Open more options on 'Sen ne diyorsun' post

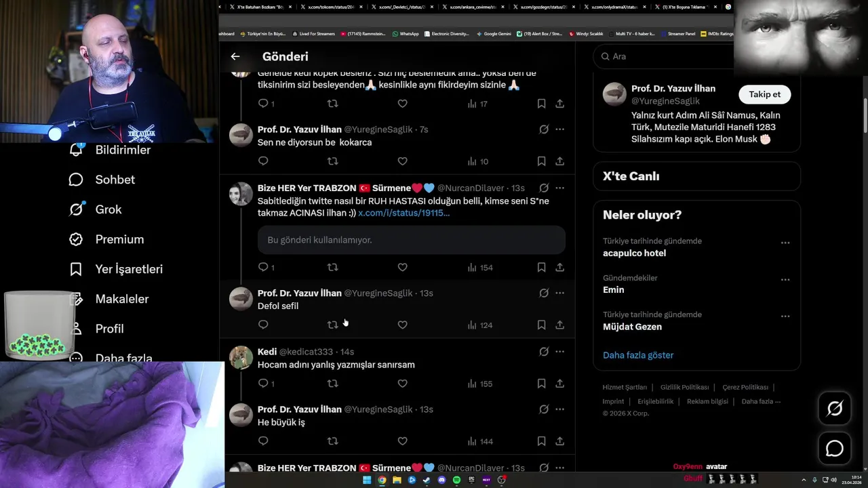(559, 129)
